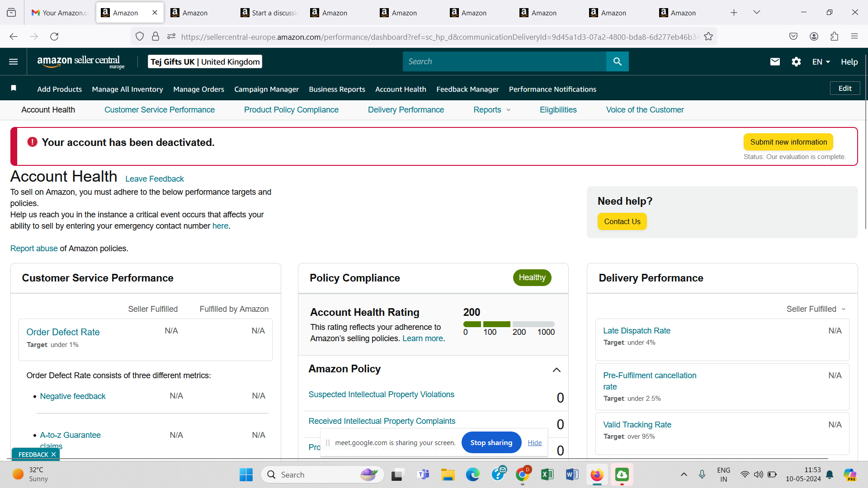Open the Firefox application menu icon
Image resolution: width=868 pixels, height=488 pixels.
click(854, 37)
